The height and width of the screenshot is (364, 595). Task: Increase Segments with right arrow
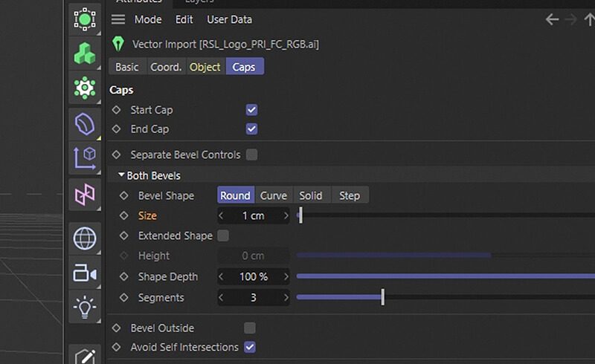[286, 298]
